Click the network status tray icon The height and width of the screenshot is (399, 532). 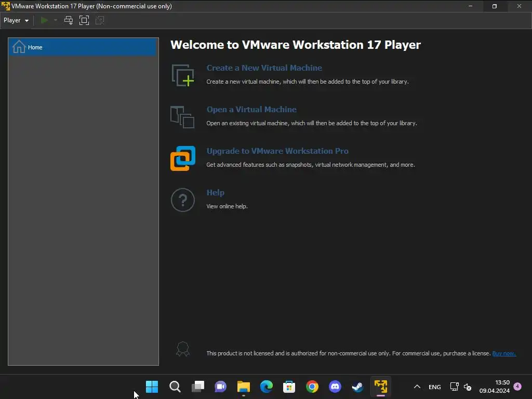coord(454,387)
